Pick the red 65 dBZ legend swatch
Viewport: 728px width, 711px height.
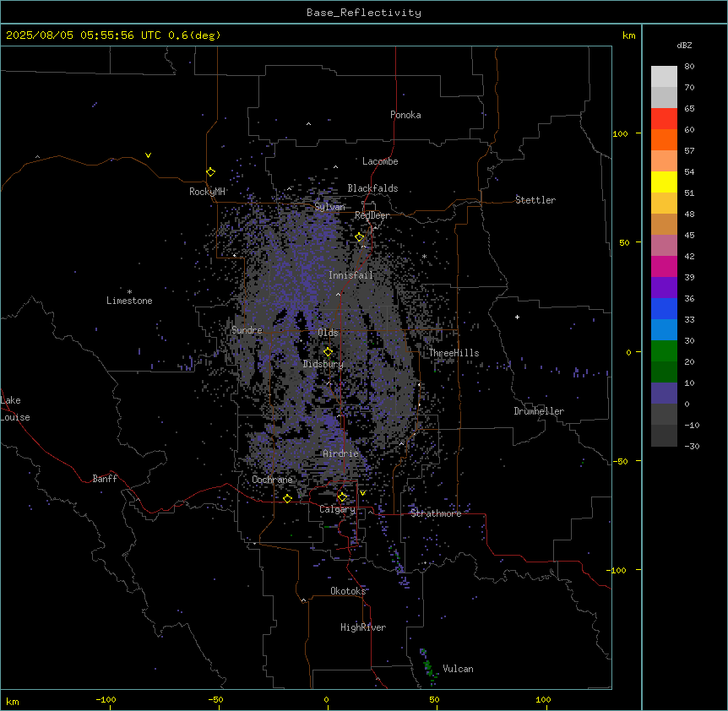click(x=664, y=118)
